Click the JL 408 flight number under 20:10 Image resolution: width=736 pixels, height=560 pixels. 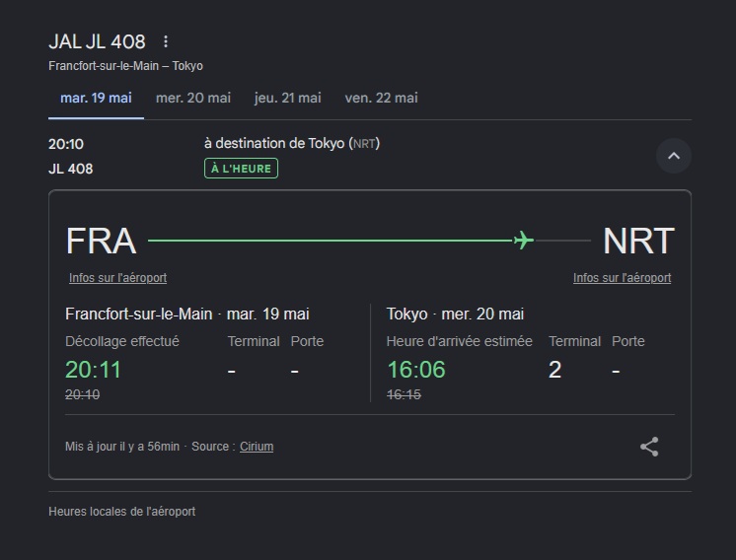click(x=71, y=169)
